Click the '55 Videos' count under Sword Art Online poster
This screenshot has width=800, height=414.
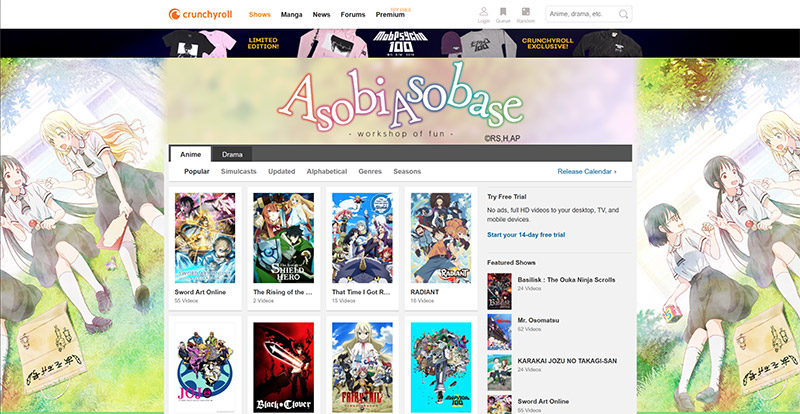(x=186, y=301)
